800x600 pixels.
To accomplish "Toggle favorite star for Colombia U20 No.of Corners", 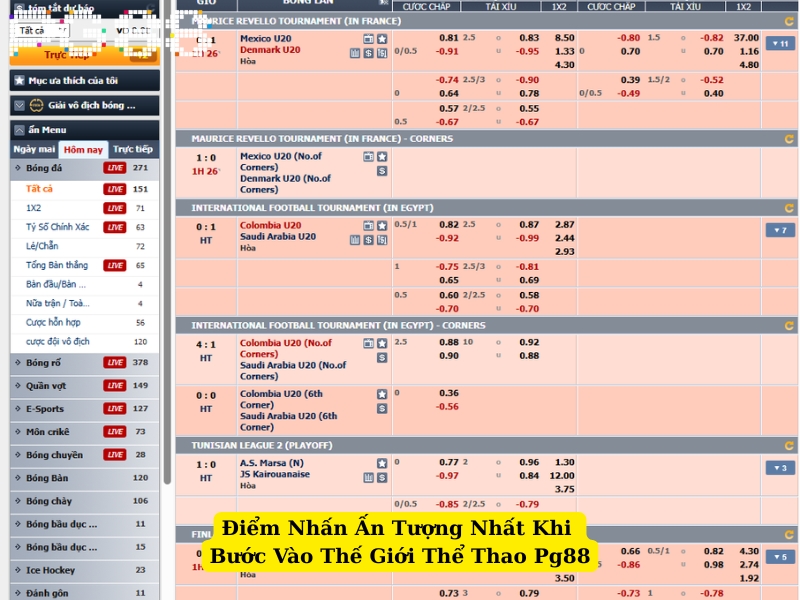I will (382, 343).
